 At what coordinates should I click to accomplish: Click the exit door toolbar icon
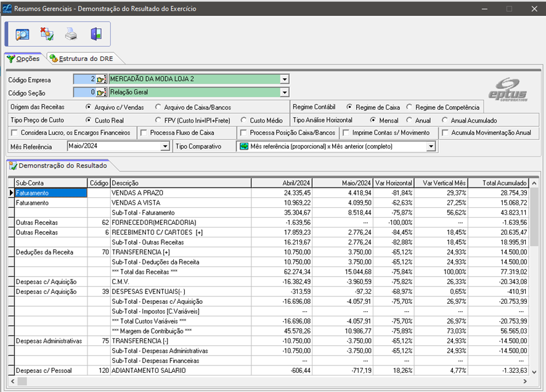[96, 35]
